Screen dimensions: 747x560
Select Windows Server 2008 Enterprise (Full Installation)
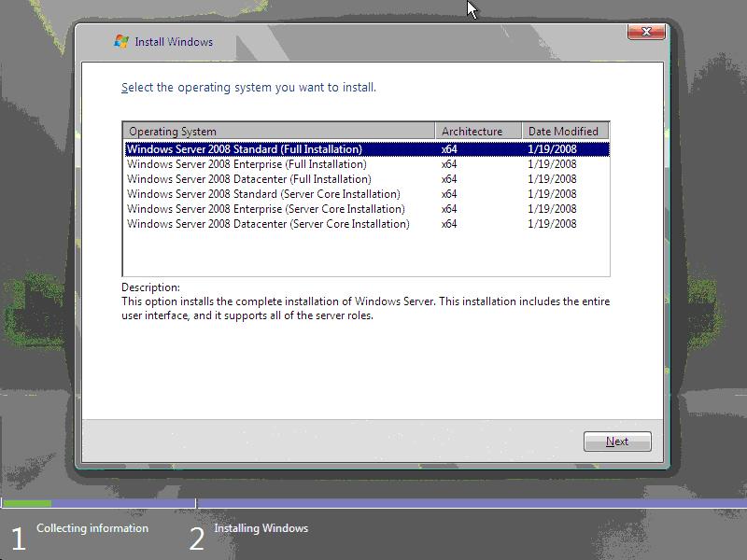367,164
